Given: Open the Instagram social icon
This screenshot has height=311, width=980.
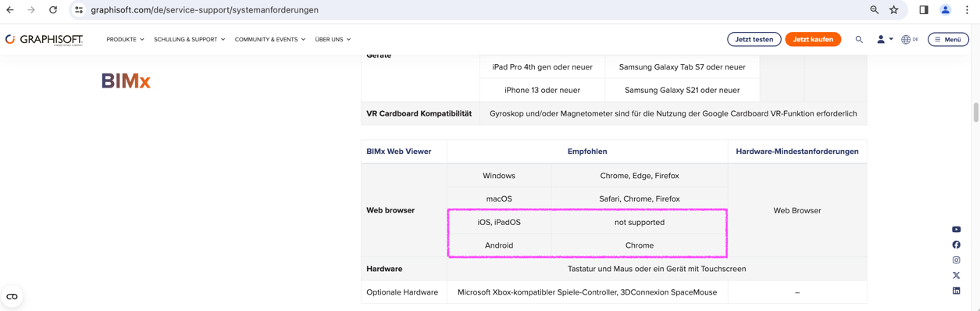Looking at the screenshot, I should pyautogui.click(x=956, y=260).
